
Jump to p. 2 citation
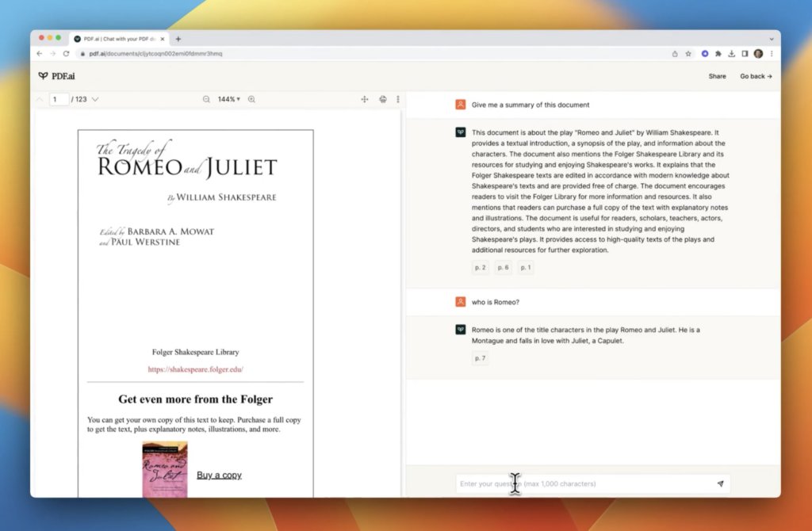(x=480, y=268)
